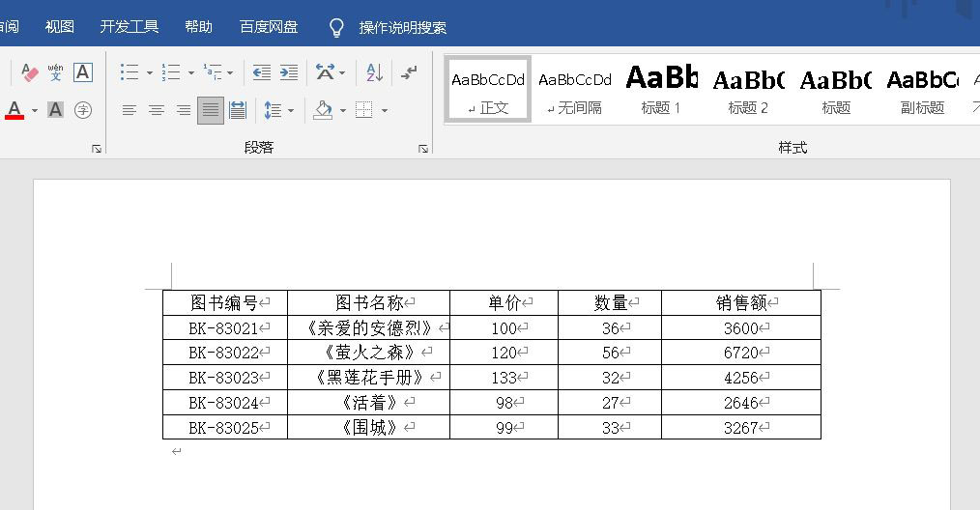
Task: Click cell 《活着》
Action: [x=369, y=403]
